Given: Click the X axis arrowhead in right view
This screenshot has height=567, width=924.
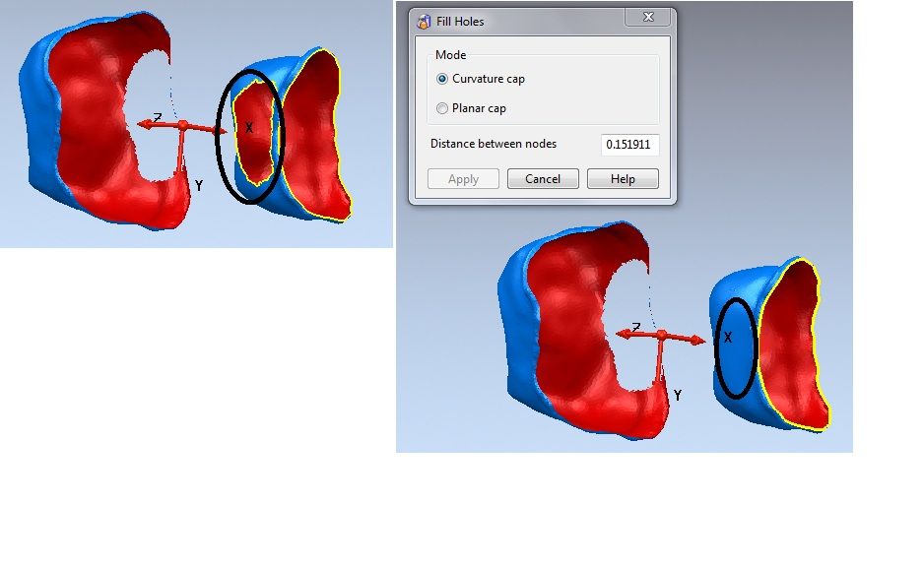Looking at the screenshot, I should (x=698, y=341).
